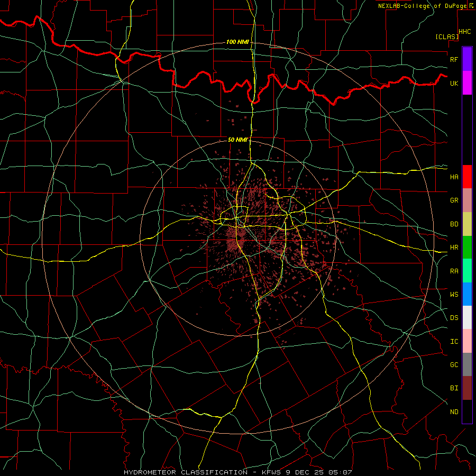
Task: Click the RA light green legend swatch
Action: [467, 271]
